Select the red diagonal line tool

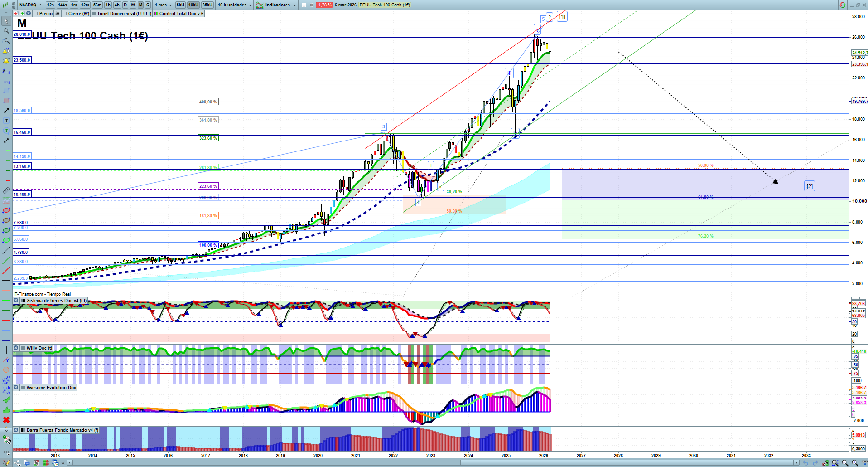pyautogui.click(x=6, y=270)
